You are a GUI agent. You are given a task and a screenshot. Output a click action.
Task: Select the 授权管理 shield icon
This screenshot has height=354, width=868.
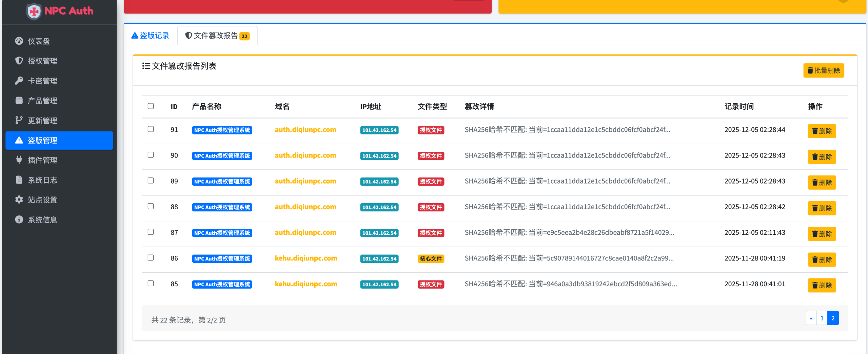click(x=19, y=61)
